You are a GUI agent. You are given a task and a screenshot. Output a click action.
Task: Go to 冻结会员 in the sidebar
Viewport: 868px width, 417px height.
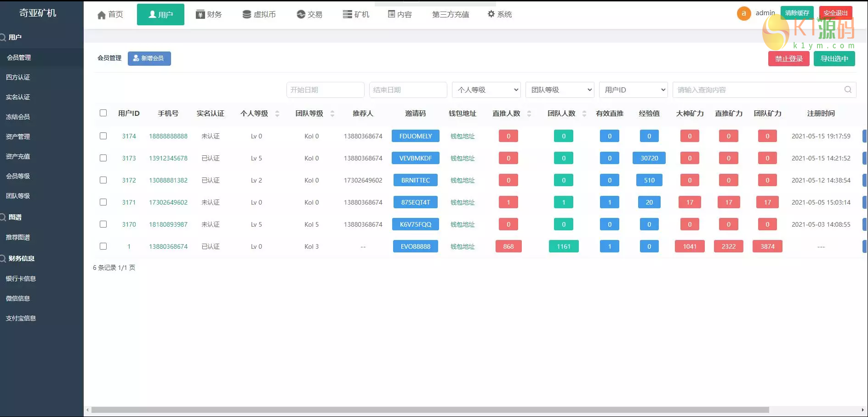pos(18,117)
